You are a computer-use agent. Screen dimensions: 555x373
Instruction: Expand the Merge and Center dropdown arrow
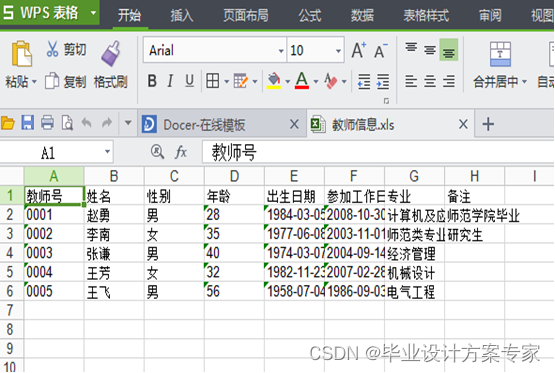click(x=525, y=82)
